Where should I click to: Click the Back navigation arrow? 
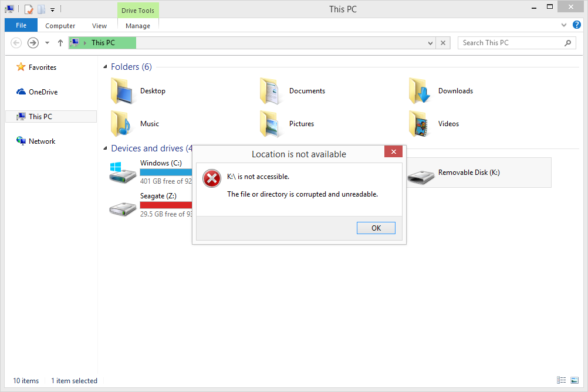16,43
